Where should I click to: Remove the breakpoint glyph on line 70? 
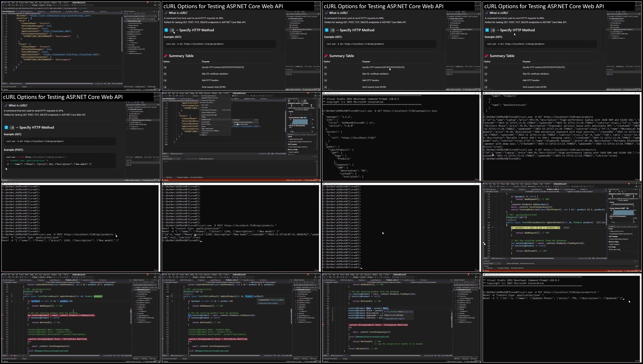pyautogui.click(x=323, y=324)
